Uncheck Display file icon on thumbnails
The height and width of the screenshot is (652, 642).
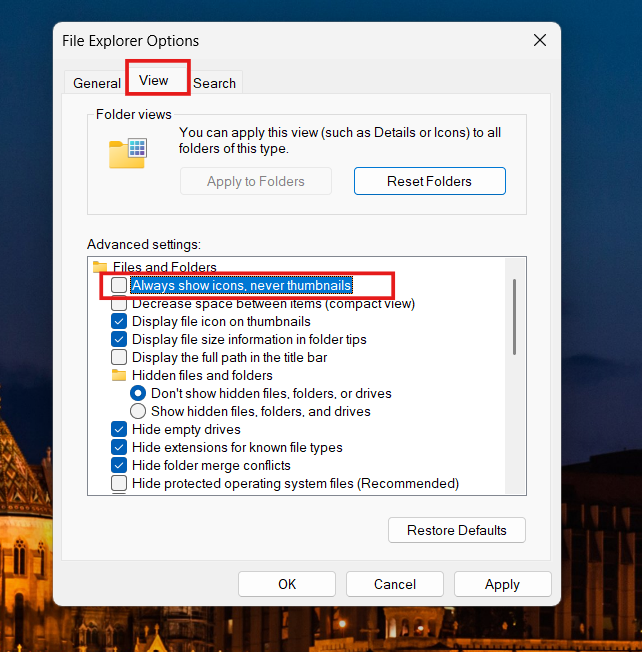point(119,321)
